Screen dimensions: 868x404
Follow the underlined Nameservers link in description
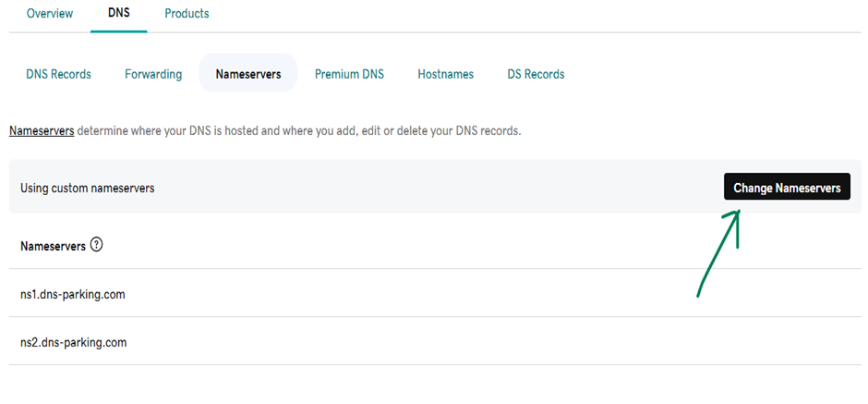click(42, 131)
